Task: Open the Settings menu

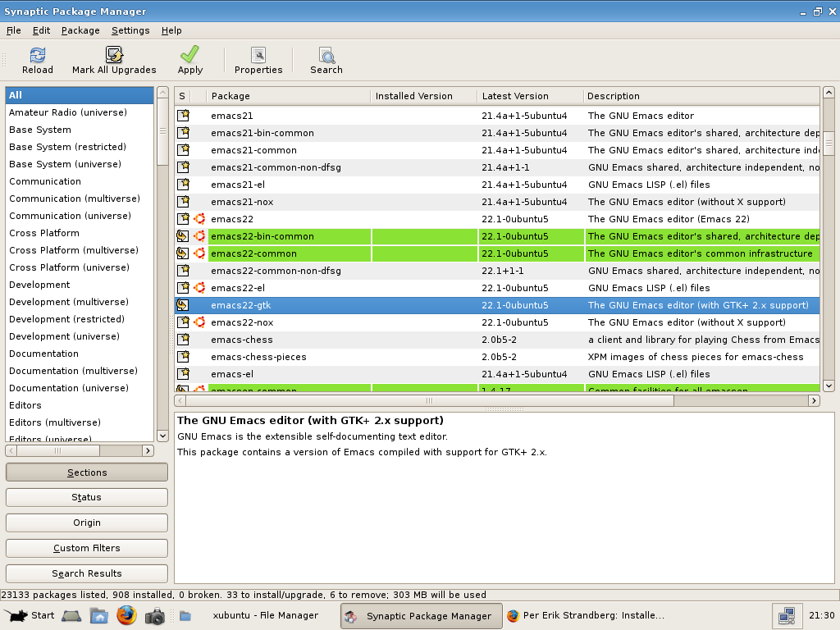Action: [x=130, y=30]
